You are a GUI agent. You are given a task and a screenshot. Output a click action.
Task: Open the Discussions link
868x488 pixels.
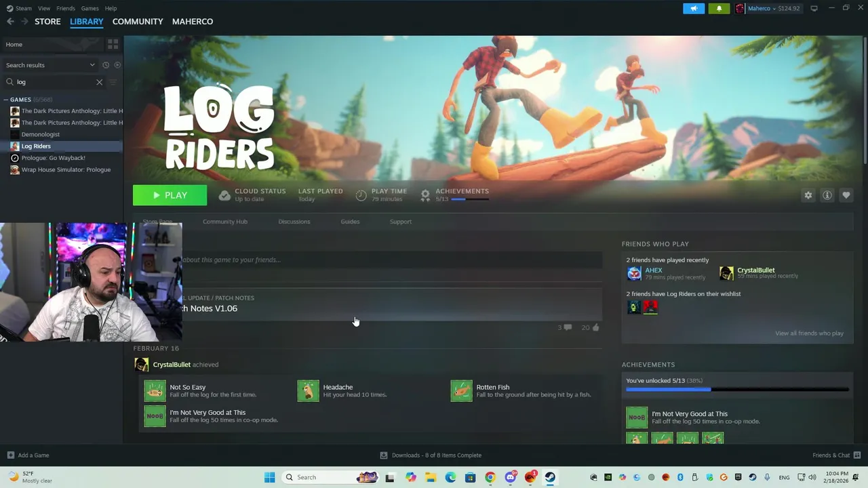(x=294, y=222)
